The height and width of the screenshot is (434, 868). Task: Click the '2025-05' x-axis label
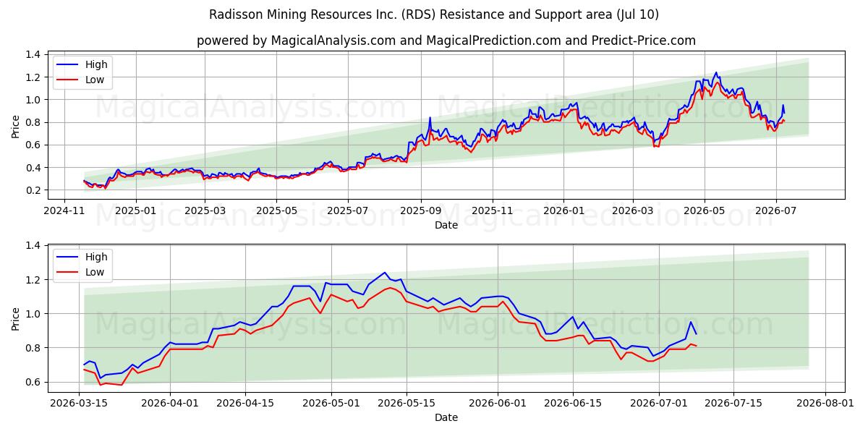pyautogui.click(x=276, y=210)
